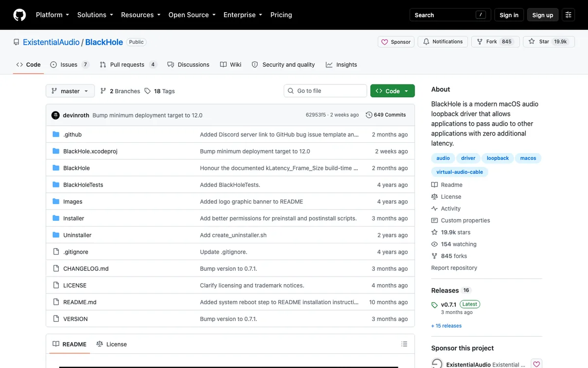Open the README.md file
This screenshot has width=588, height=368.
(80, 302)
